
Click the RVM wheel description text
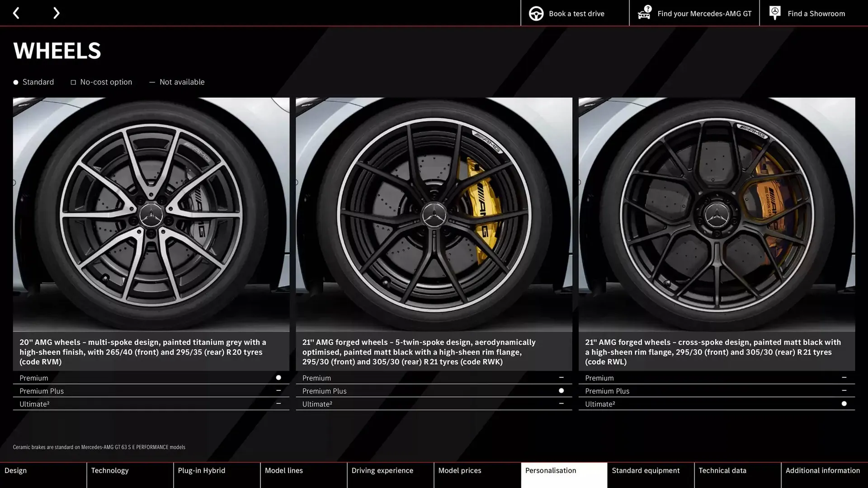point(142,352)
